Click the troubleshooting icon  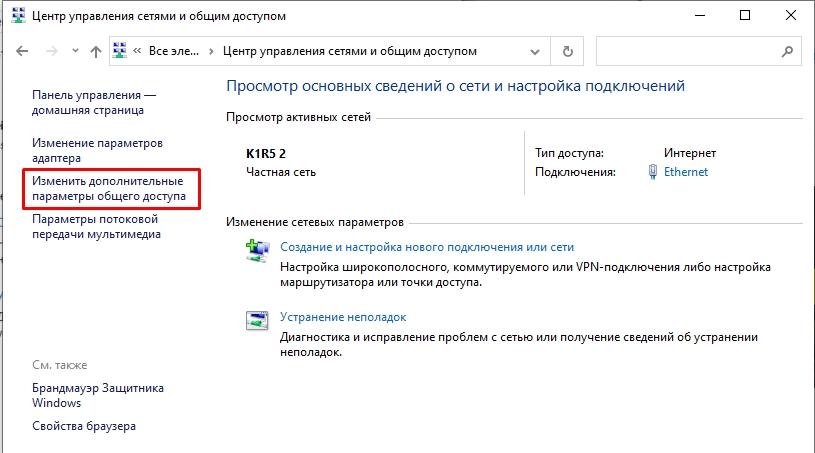(x=257, y=321)
